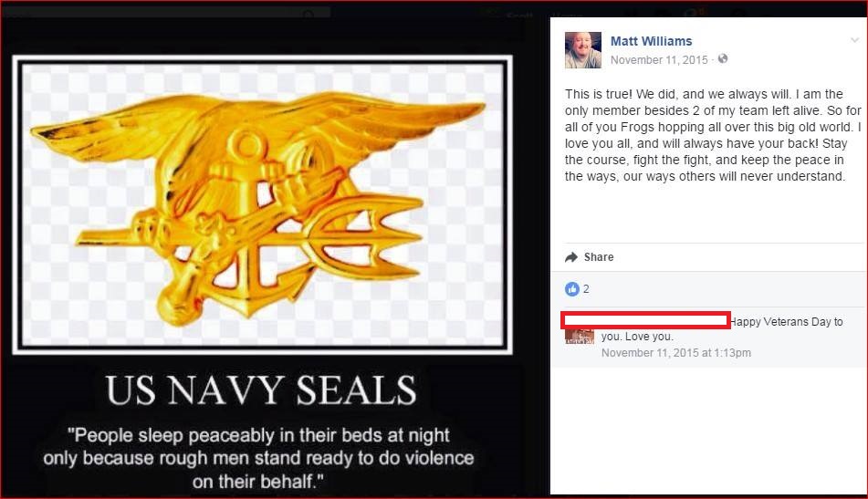868x499 pixels.
Task: Click the US NAVY SEALS caption text
Action: pos(260,390)
